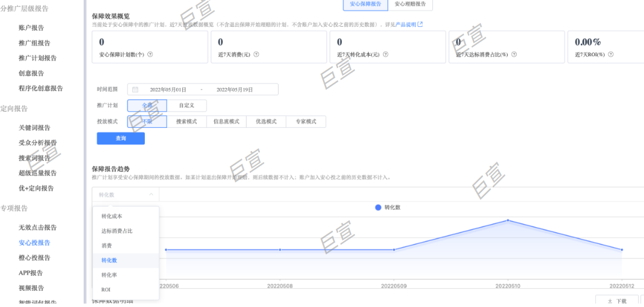Toggle the 转化数 legend dot in chart
Image resolution: width=644 pixels, height=307 pixels.
[x=379, y=207]
